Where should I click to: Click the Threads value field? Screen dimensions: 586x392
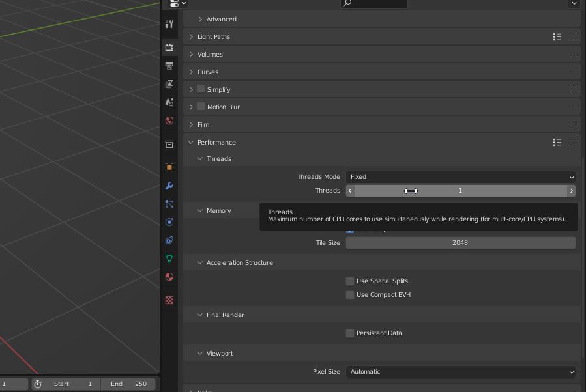tap(460, 191)
